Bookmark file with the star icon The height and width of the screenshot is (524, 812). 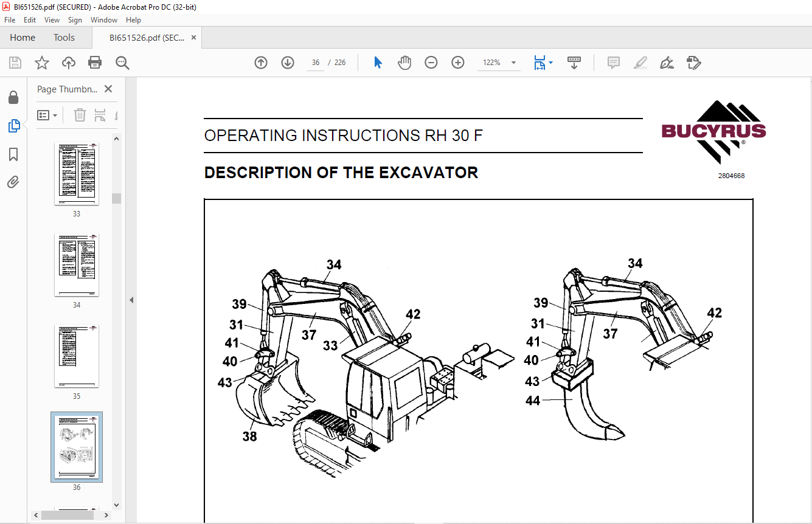click(x=41, y=63)
